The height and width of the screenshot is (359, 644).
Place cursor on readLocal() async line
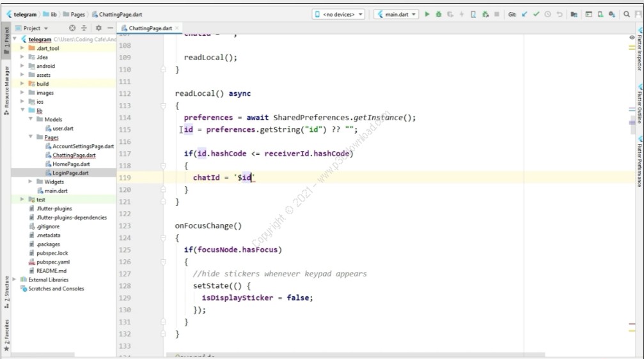click(x=213, y=93)
